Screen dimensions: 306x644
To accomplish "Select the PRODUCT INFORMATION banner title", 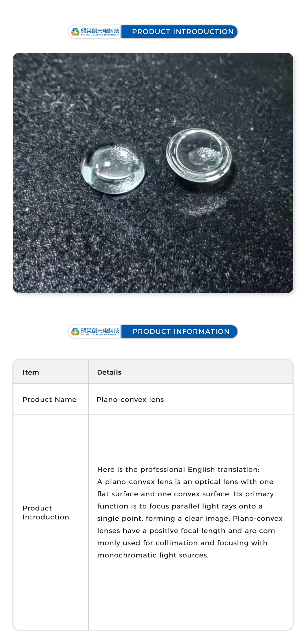I will [x=181, y=332].
